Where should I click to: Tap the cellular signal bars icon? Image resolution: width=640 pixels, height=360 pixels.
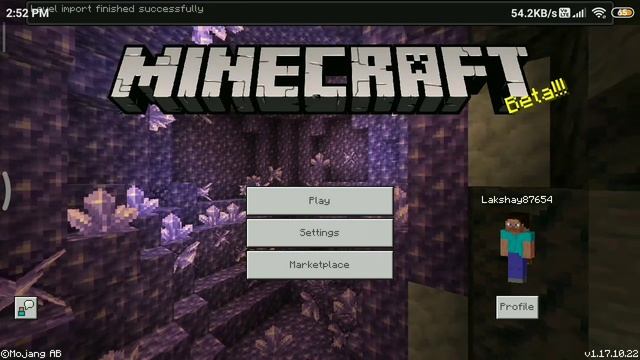click(x=579, y=13)
